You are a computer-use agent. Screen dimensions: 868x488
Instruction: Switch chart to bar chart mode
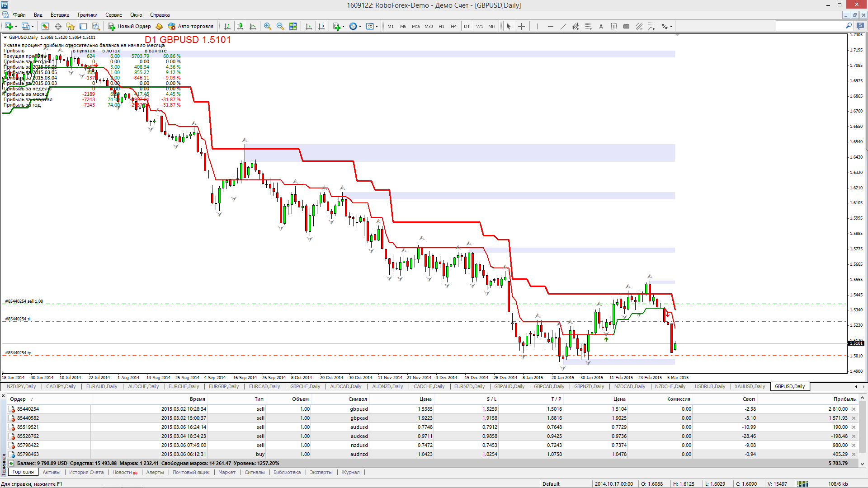click(227, 26)
